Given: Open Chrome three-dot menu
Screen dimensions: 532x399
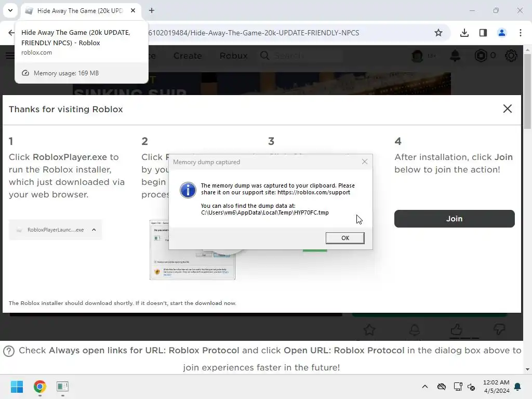Looking at the screenshot, I should [520, 33].
